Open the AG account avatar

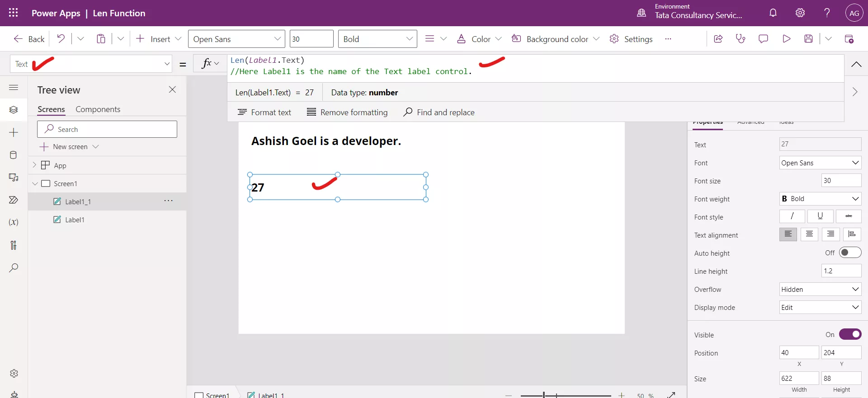point(854,13)
